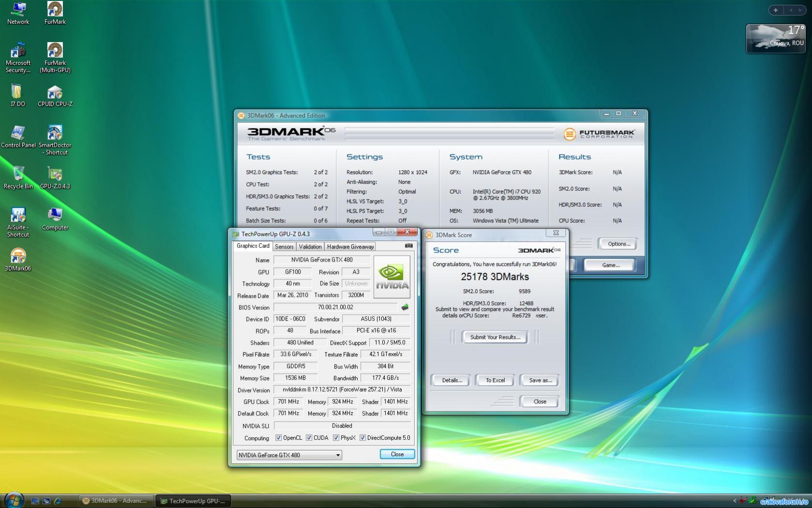Image resolution: width=812 pixels, height=508 pixels.
Task: Click TechPowerUp GPU-Z taskbar button
Action: 193,501
